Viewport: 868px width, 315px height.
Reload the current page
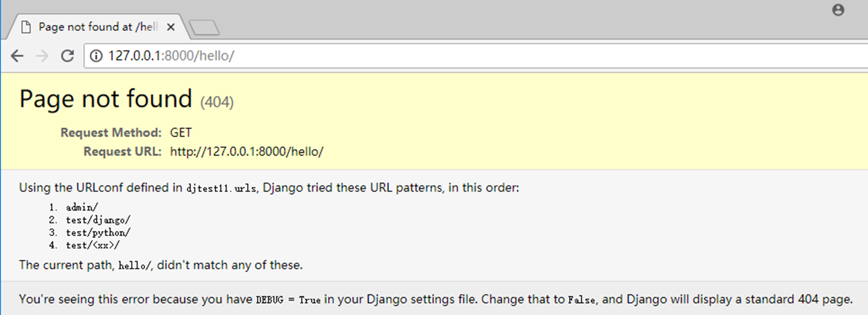tap(67, 56)
